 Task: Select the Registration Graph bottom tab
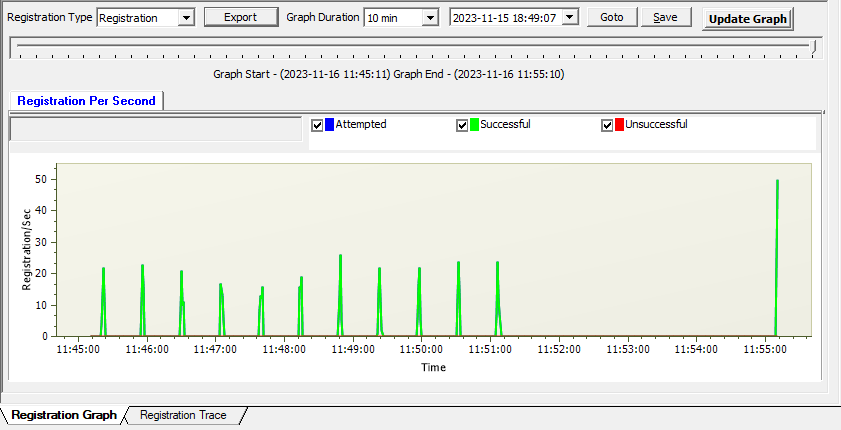click(64, 415)
